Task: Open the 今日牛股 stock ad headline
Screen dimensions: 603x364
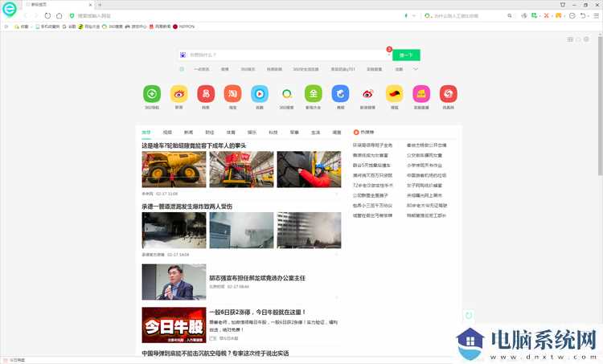Action: coord(257,312)
